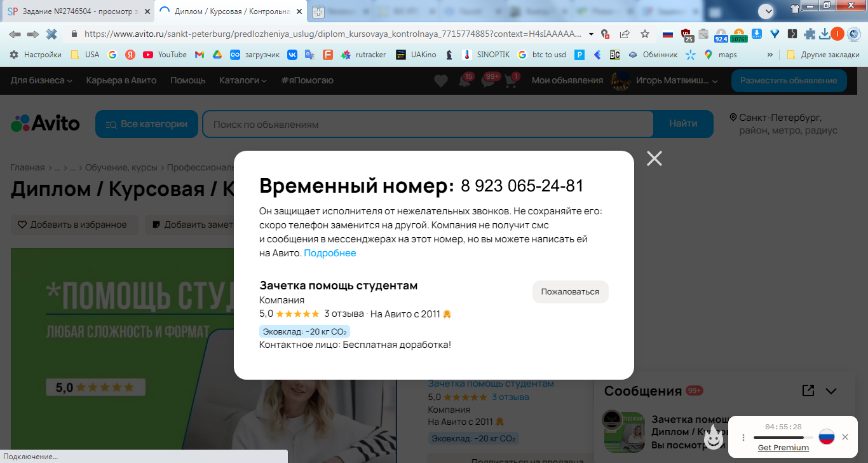This screenshot has height=463, width=868.
Task: Click the Hotspot Shield flame icon
Action: coord(714,437)
